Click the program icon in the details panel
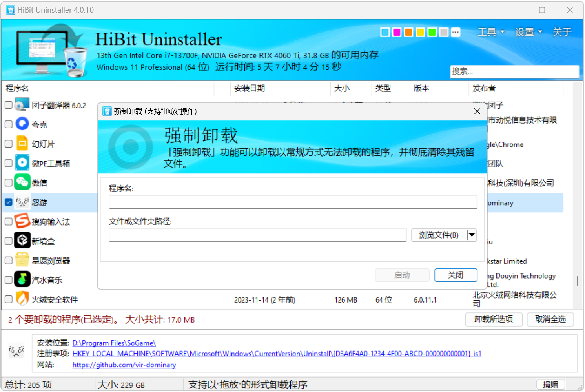The image size is (585, 392). (16, 350)
